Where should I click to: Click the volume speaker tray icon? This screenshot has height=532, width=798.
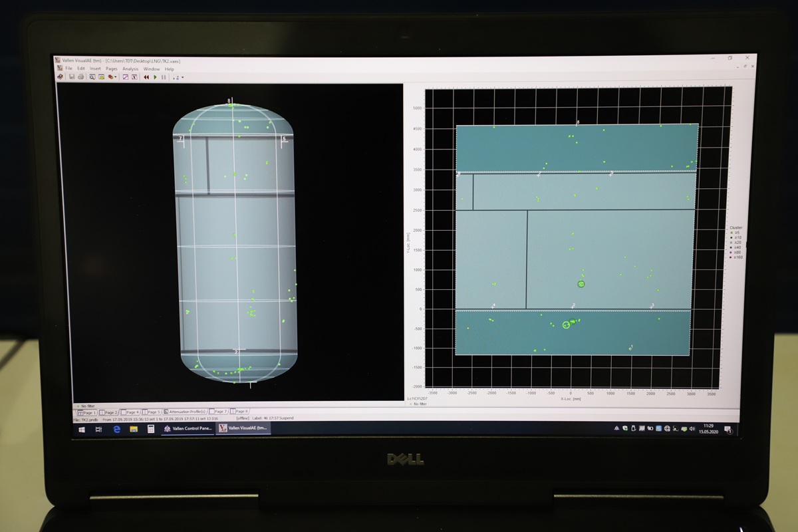point(692,429)
